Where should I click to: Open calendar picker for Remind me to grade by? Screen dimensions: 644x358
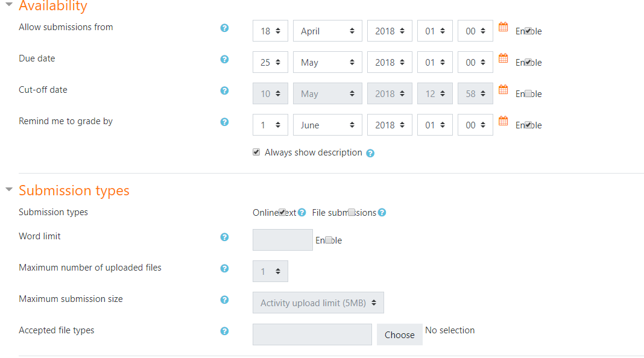coord(503,121)
